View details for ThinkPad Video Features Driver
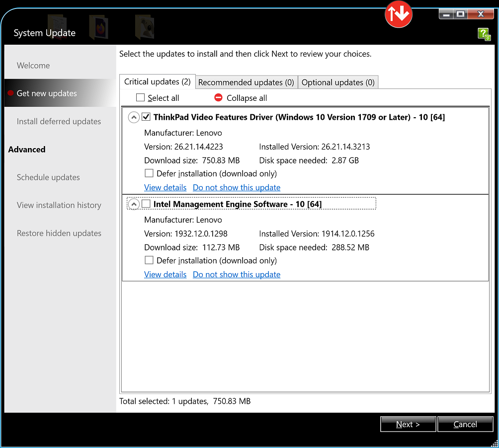 pyautogui.click(x=165, y=188)
